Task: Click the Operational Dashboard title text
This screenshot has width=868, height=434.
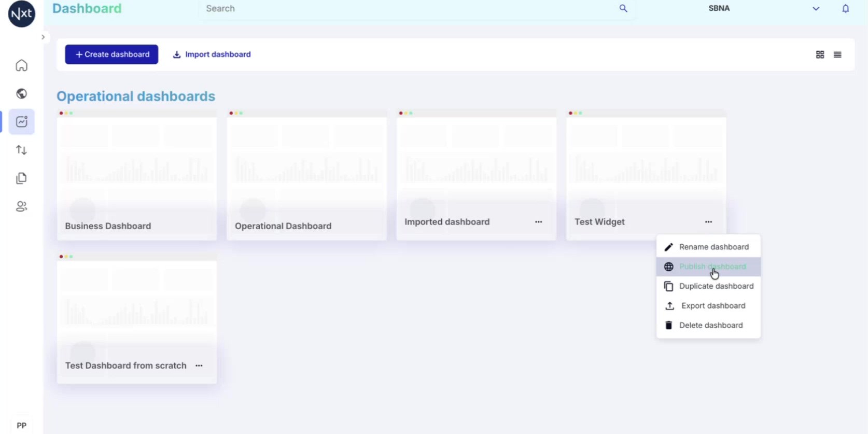Action: (283, 226)
